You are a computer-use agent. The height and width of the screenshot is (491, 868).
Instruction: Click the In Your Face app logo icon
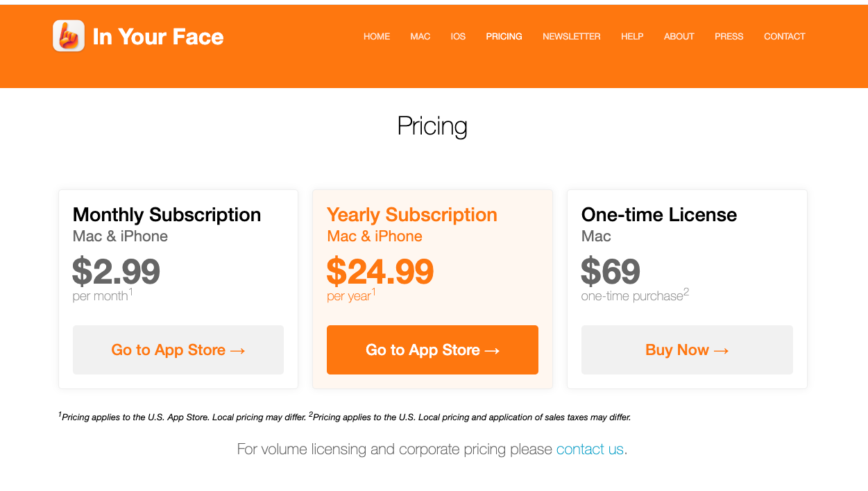69,36
